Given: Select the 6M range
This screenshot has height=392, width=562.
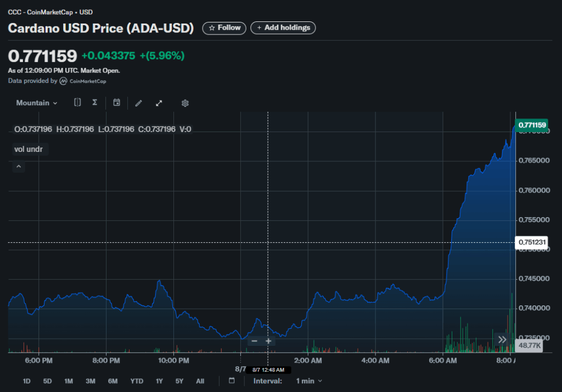Looking at the screenshot, I should click(x=113, y=381).
